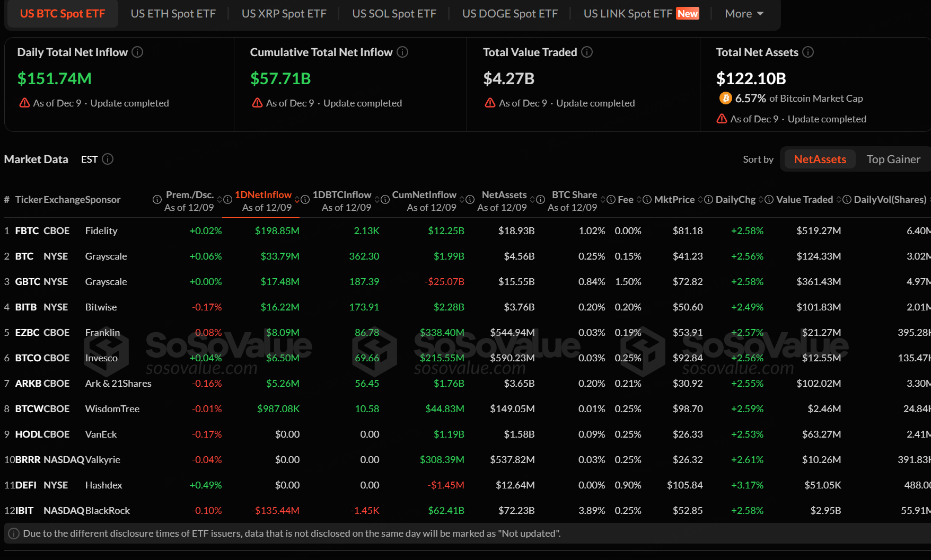The width and height of the screenshot is (931, 560).
Task: Expand the More tabs dropdown
Action: pos(744,14)
